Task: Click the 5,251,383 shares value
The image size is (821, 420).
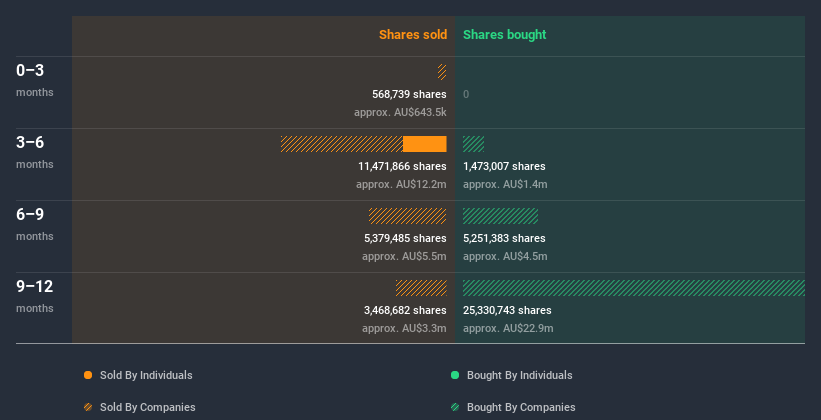Action: click(x=504, y=238)
